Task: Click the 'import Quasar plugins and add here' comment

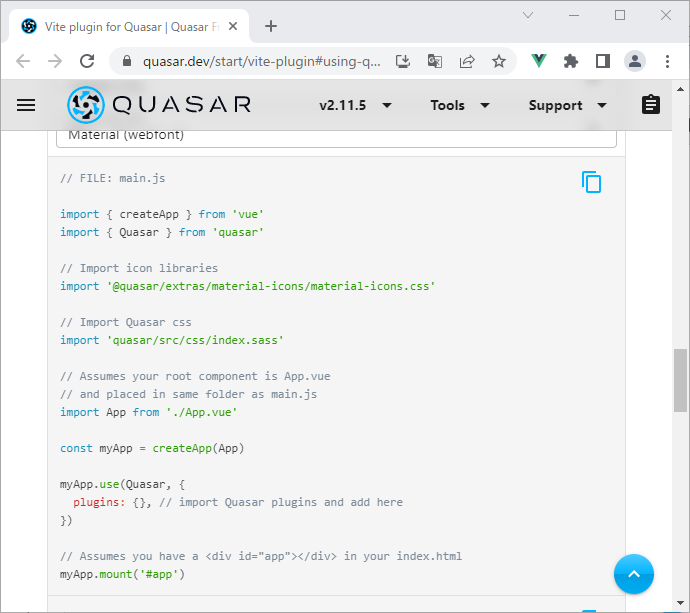Action: tap(281, 502)
